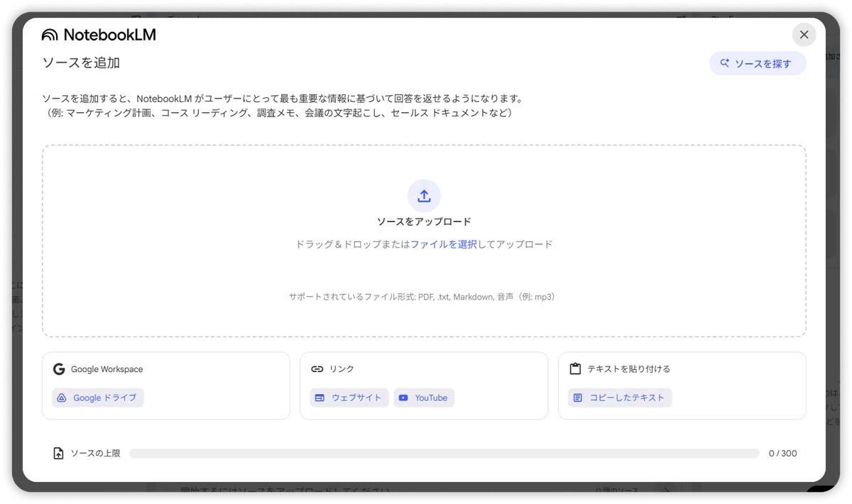Click the Google Workspace label
The width and height of the screenshot is (852, 504).
106,369
